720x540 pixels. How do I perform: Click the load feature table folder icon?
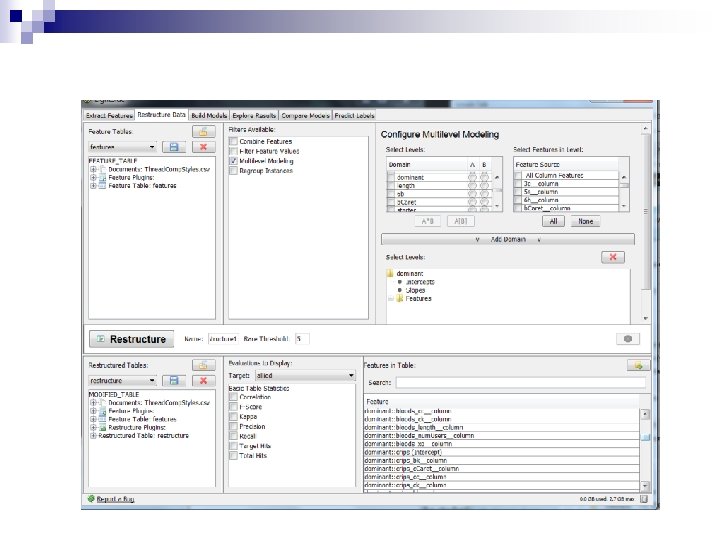point(203,132)
